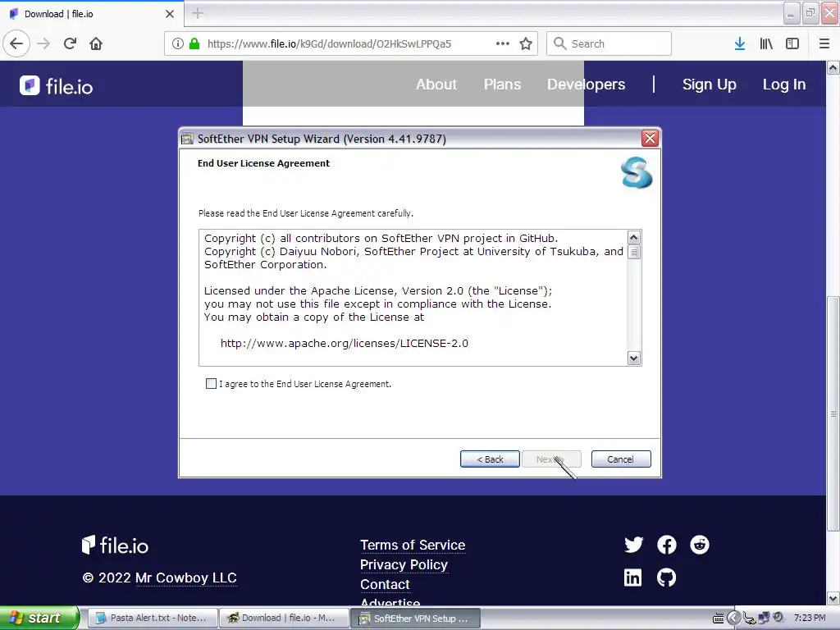Open the Developers page on file.io
Viewport: 840px width, 630px height.
[x=586, y=84]
